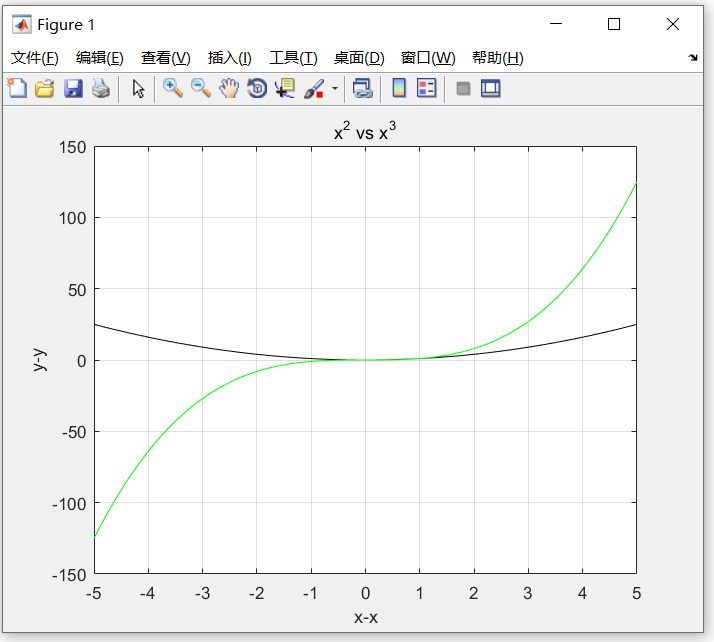Open file with the folder icon
714x642 pixels.
45,88
